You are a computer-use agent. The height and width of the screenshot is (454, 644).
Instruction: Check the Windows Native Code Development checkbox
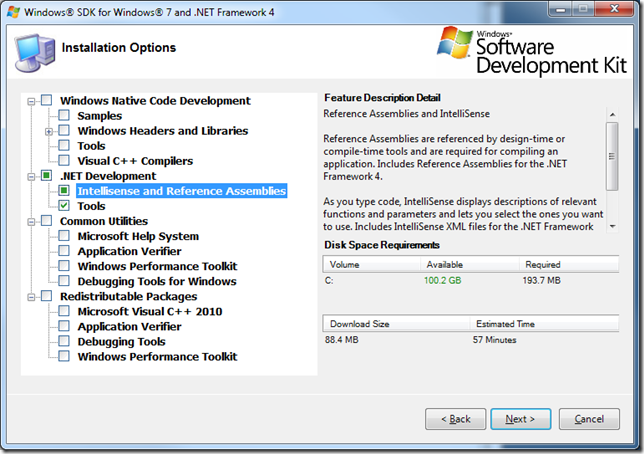(46, 100)
